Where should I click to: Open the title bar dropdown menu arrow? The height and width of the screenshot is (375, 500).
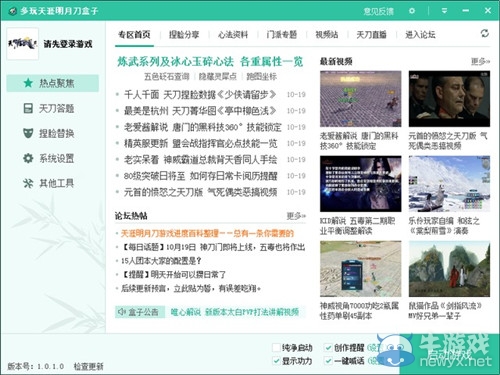pyautogui.click(x=444, y=11)
